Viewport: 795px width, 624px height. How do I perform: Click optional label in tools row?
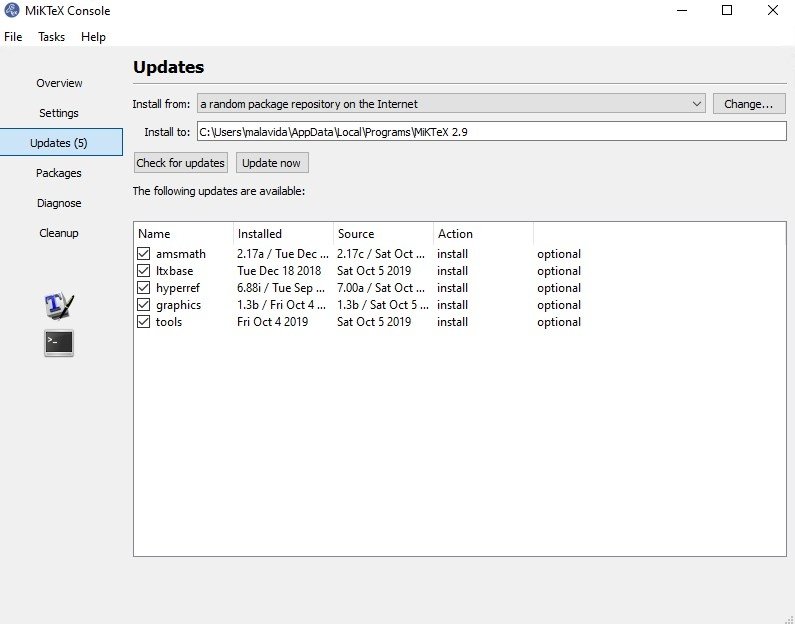pyautogui.click(x=559, y=322)
